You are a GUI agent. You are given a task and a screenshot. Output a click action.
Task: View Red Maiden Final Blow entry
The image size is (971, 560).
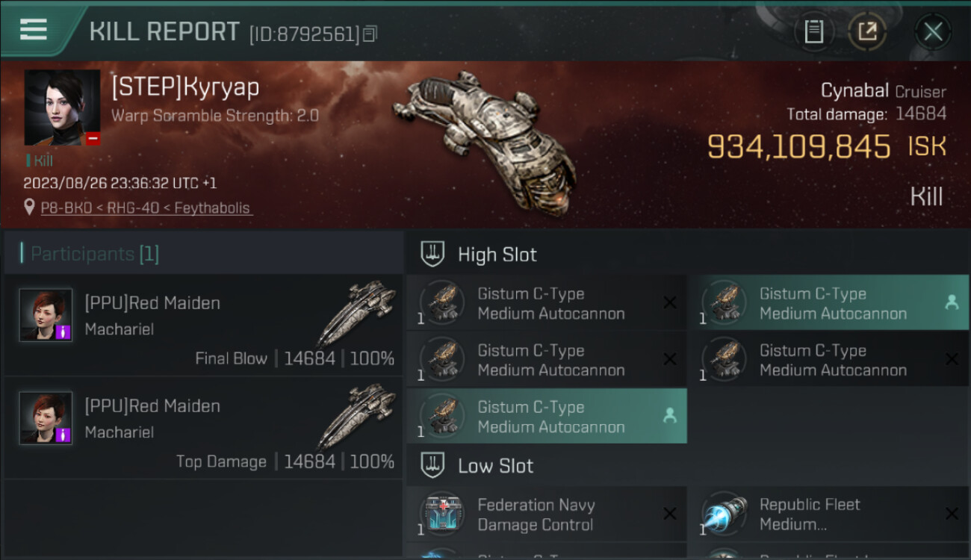coord(203,325)
